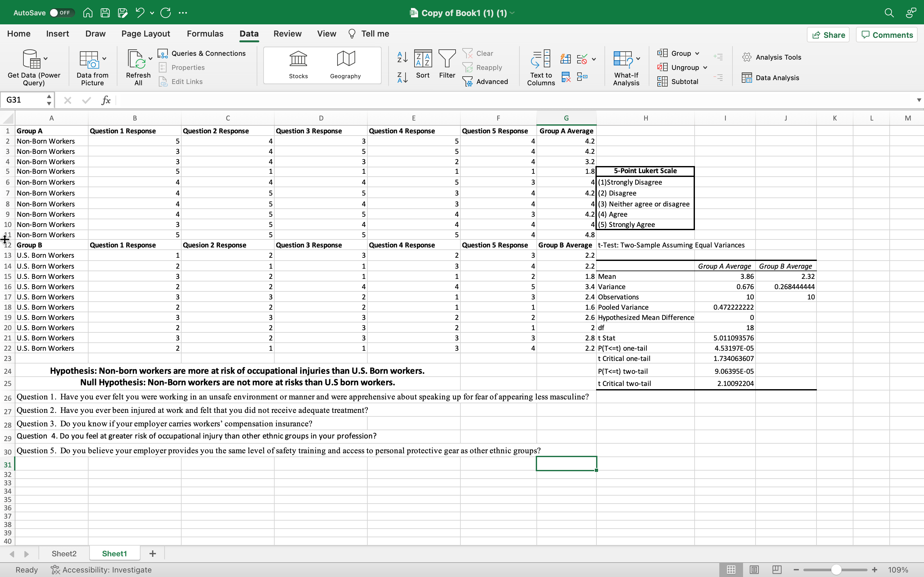Screen dimensions: 924x577
Task: Click Data from Picture icon
Action: pyautogui.click(x=89, y=60)
